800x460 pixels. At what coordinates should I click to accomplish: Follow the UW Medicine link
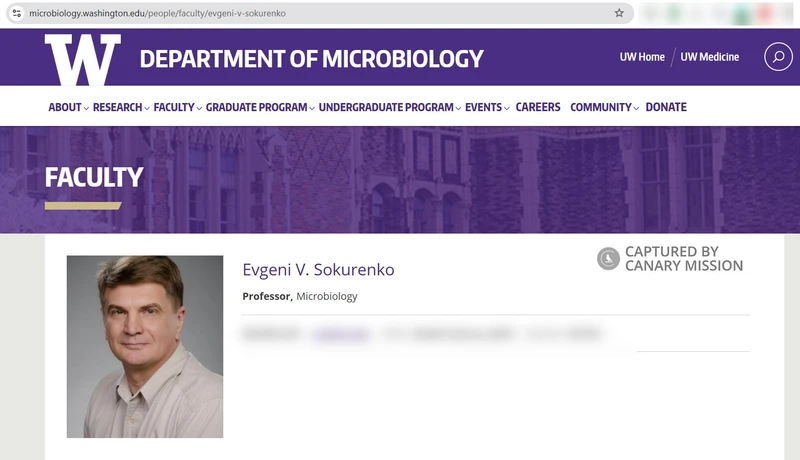(710, 57)
